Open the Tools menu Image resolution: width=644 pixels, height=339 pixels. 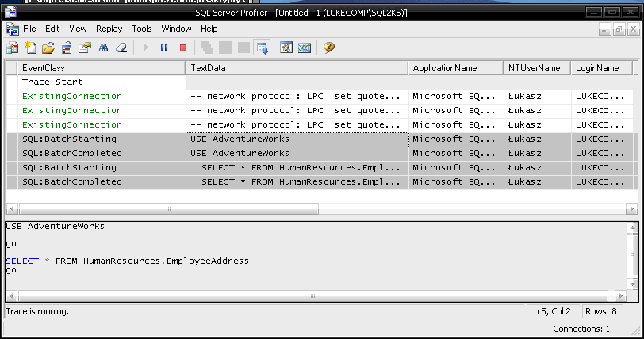tap(142, 29)
